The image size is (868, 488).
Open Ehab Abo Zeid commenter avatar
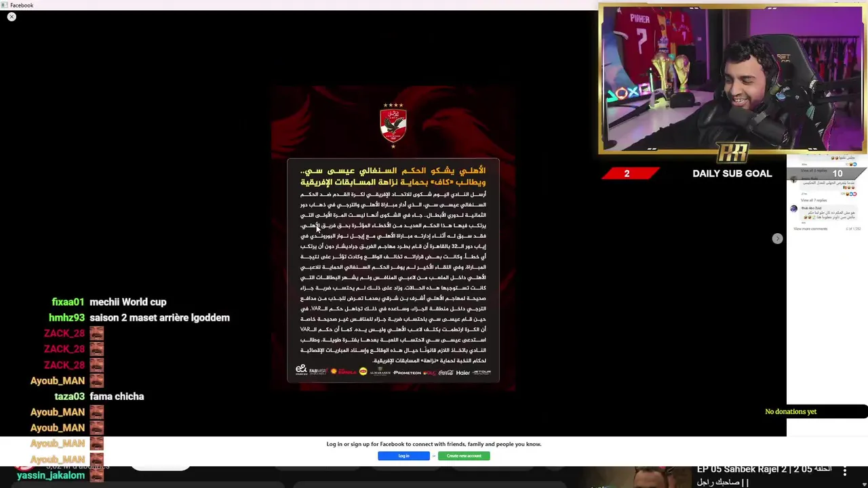coord(794,209)
